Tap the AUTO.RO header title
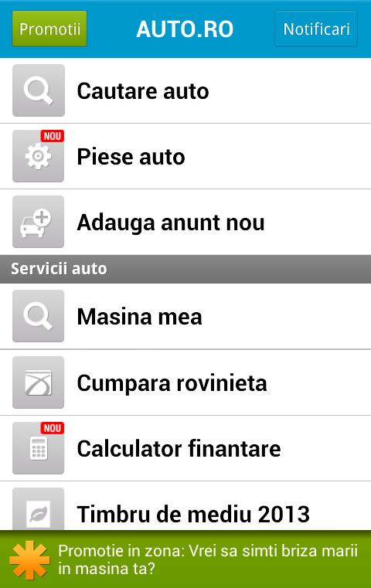The height and width of the screenshot is (588, 371). [185, 29]
